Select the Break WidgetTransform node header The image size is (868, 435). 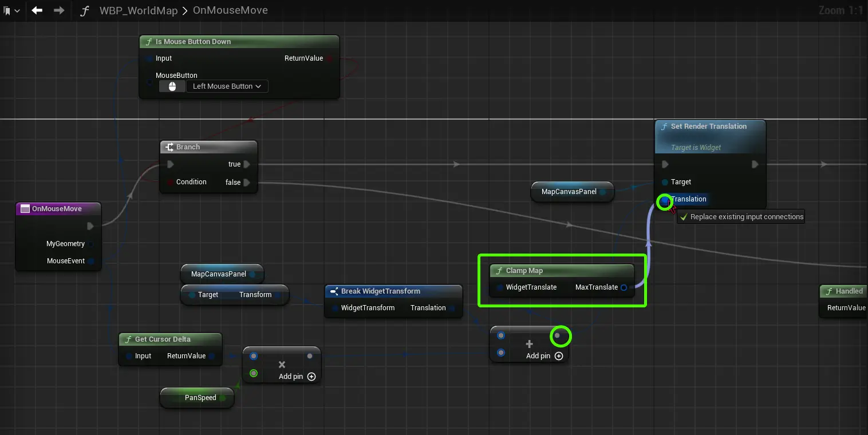click(x=380, y=291)
